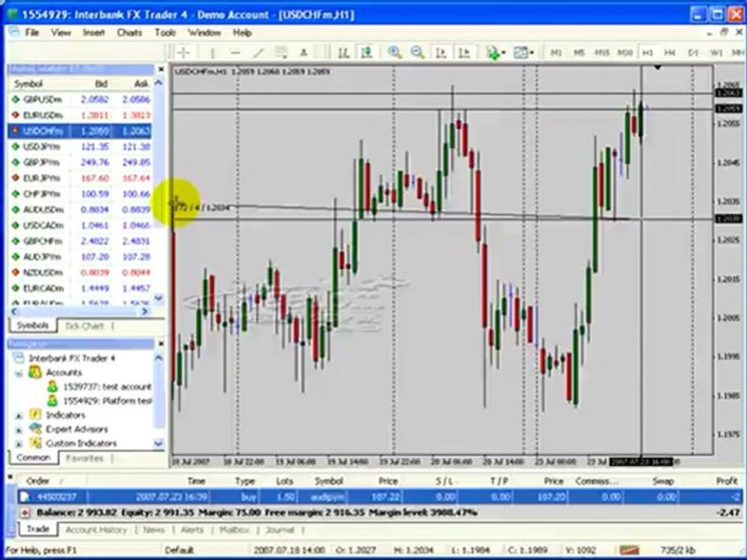This screenshot has width=747, height=560.
Task: Choose the channel drawing tool beside Trendline
Action: click(x=281, y=52)
